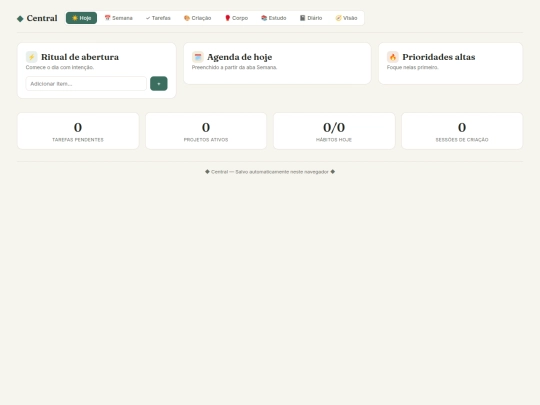This screenshot has height=405, width=540.
Task: Click the text 'Foque nelas primeiro.'
Action: coord(413,67)
